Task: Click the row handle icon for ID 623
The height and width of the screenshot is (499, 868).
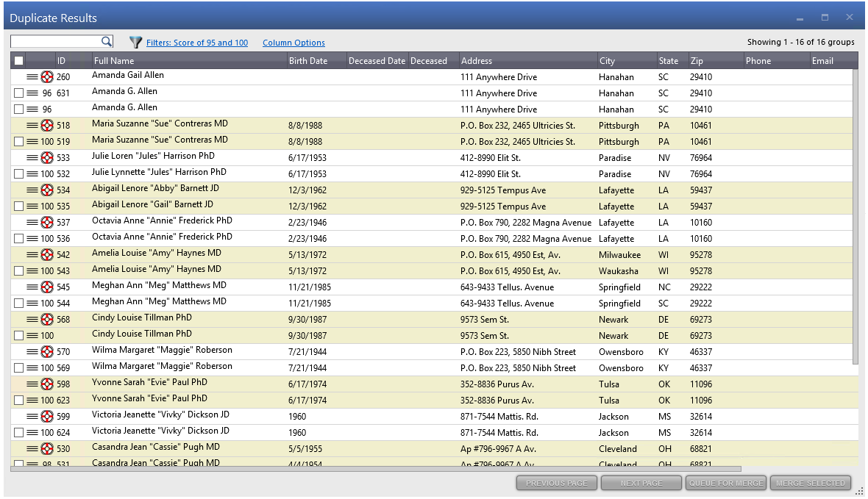Action: coord(32,400)
